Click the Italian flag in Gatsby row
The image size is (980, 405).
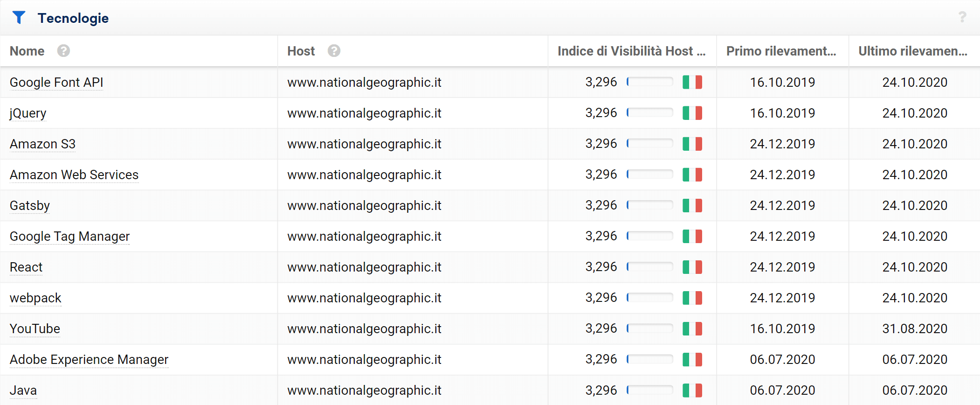(692, 205)
